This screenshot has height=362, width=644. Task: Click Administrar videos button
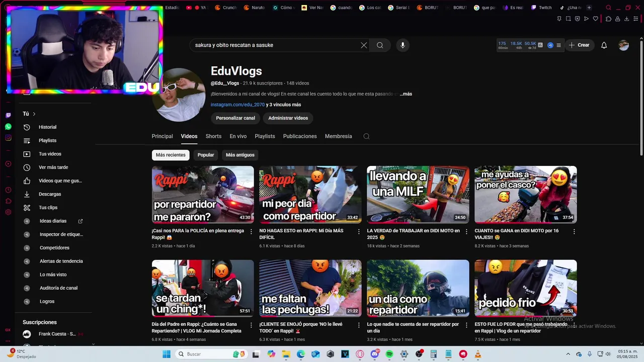288,118
